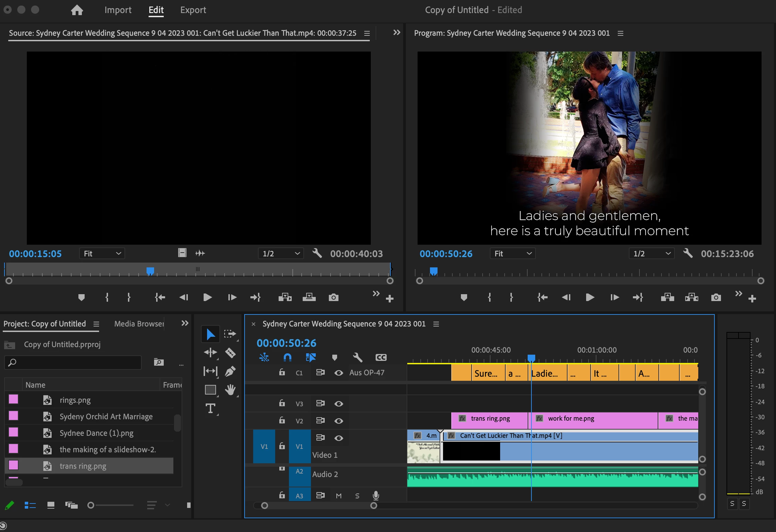This screenshot has height=532, width=776.
Task: Select Sydnee Dance (1).png in project list
Action: point(96,433)
